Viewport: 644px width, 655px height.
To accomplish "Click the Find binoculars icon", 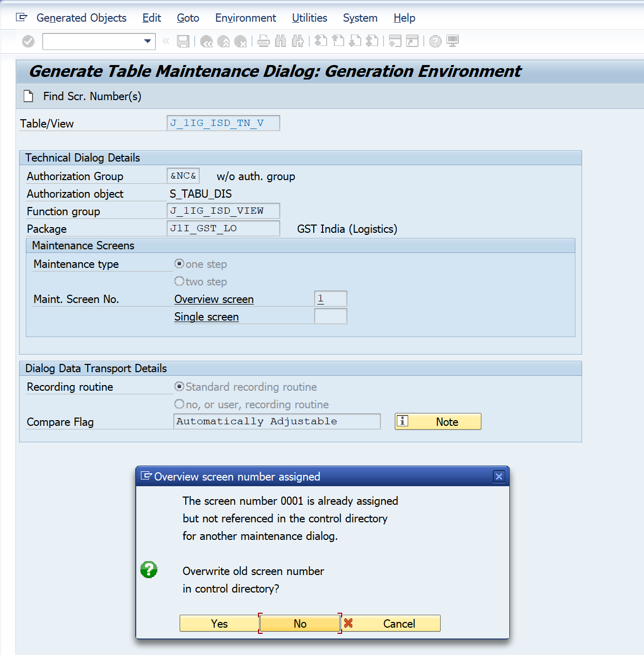I will pyautogui.click(x=281, y=41).
